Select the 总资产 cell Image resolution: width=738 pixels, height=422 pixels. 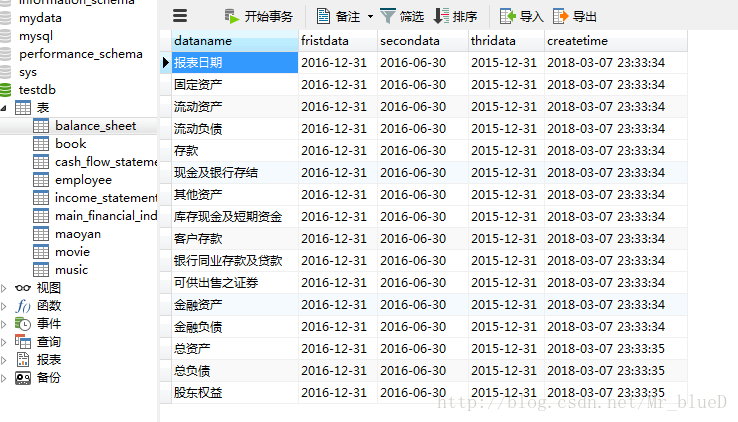click(235, 349)
